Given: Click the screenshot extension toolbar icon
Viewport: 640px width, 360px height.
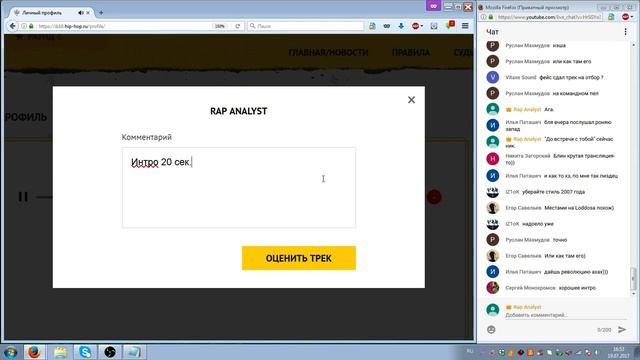Looking at the screenshot, I should coord(434,26).
